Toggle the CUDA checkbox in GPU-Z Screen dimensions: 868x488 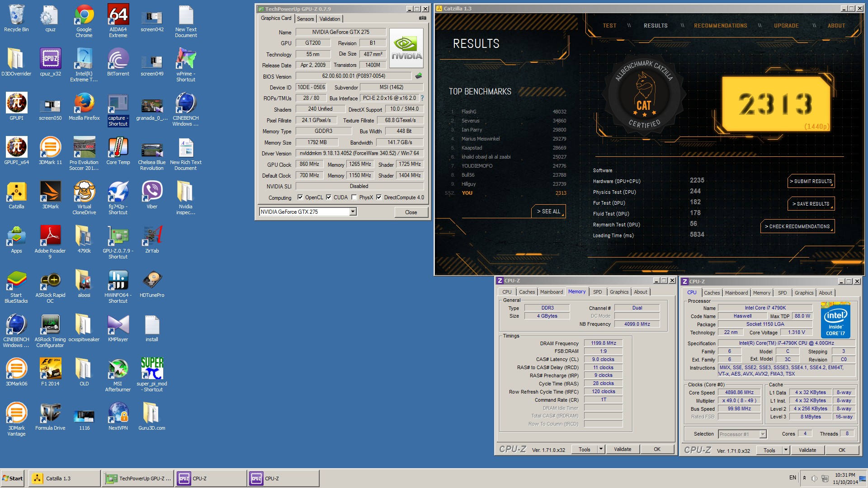click(329, 197)
